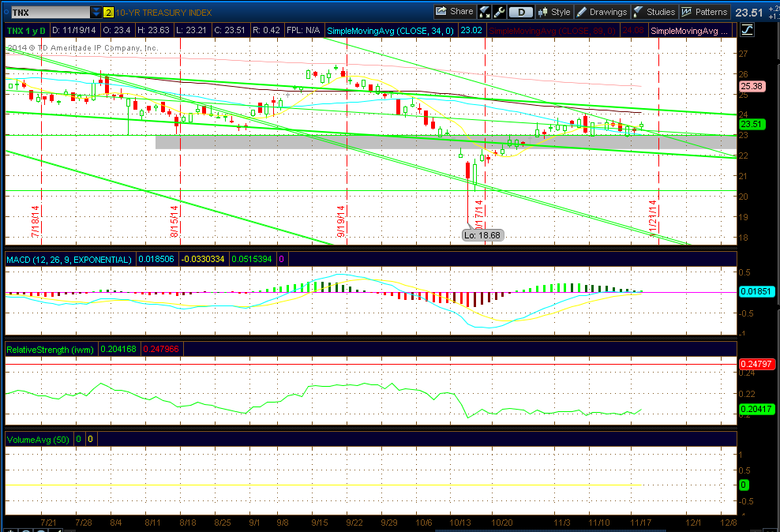Click the 7/18/14 expiration date marker
This screenshot has width=780, height=532.
pos(36,221)
